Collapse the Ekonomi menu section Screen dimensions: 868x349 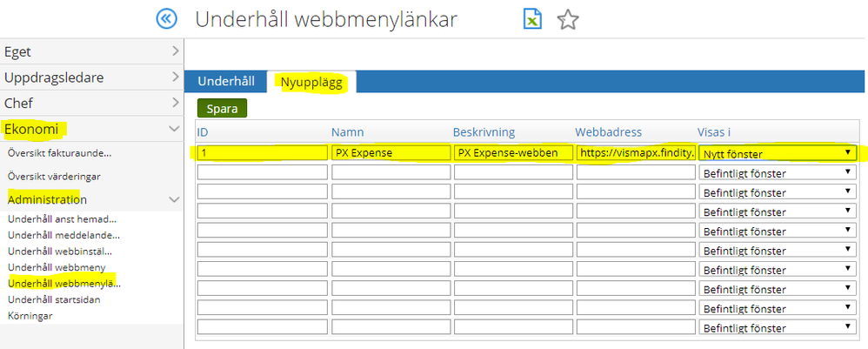click(90, 129)
